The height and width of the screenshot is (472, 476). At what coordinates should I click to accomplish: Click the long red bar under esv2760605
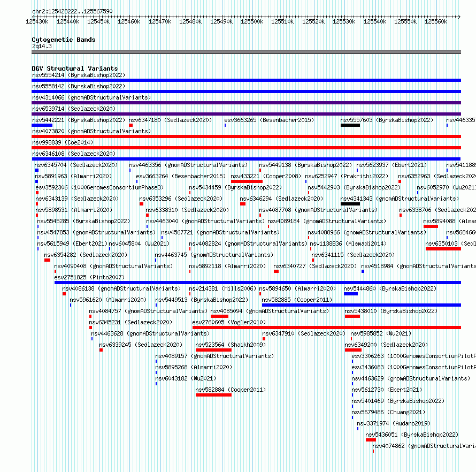pyautogui.click(x=327, y=328)
